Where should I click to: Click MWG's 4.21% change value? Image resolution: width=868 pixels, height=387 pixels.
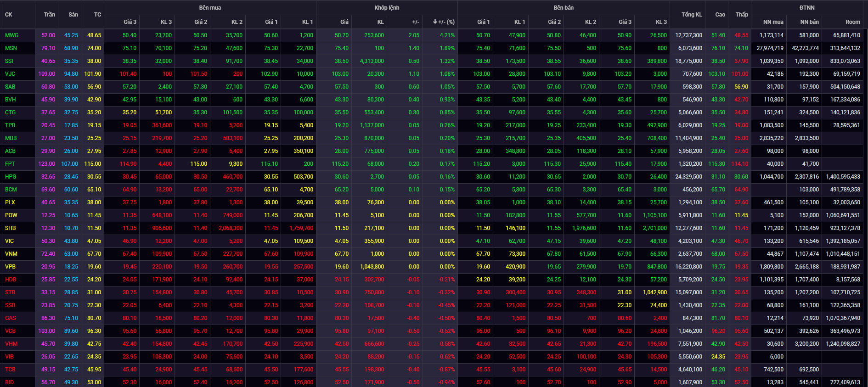coord(447,35)
